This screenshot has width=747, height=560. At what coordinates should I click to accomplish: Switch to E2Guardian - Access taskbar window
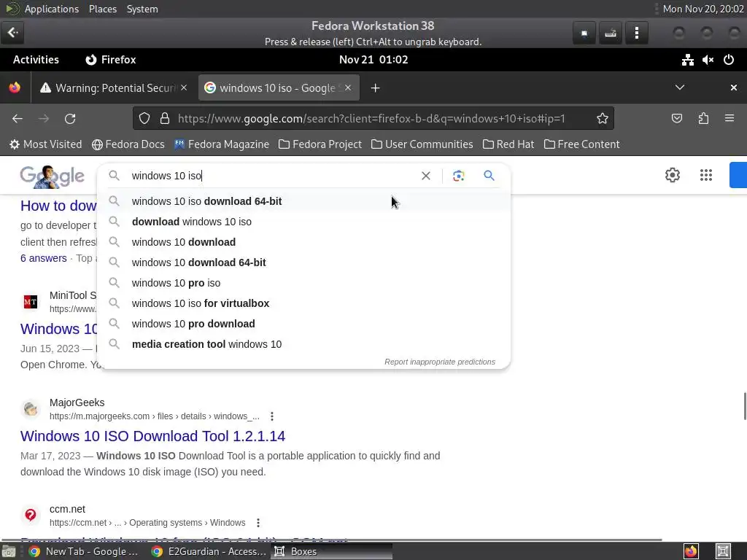tap(209, 551)
